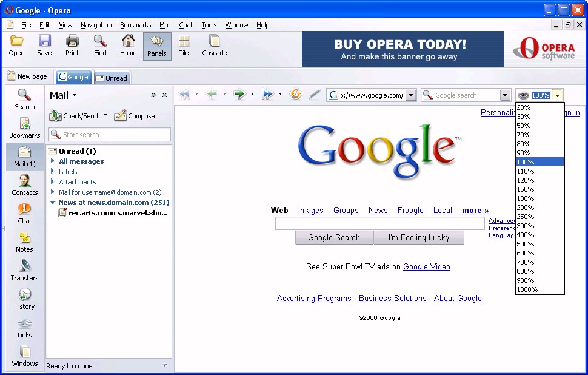Click the Fast Forward arrow button
The image size is (588, 375).
268,94
